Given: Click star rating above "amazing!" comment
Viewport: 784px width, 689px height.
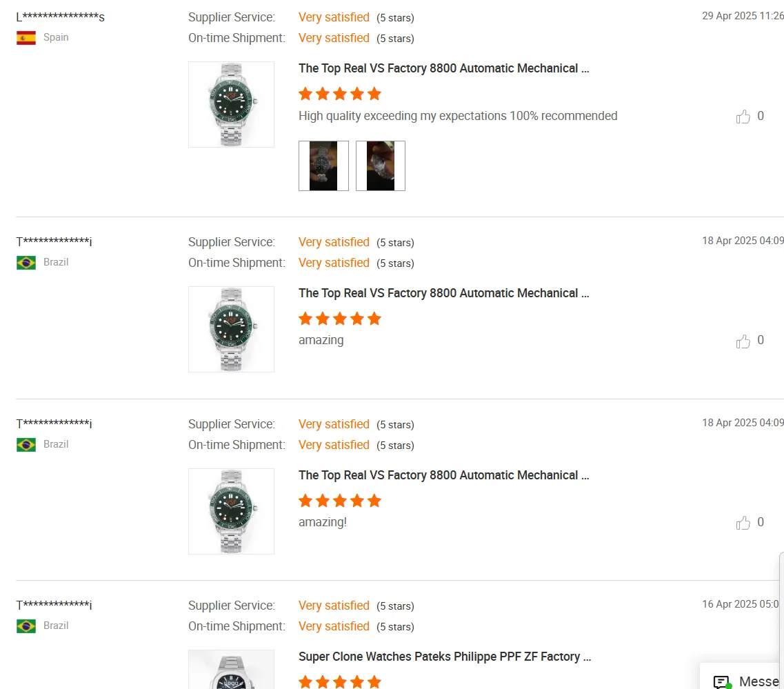Looking at the screenshot, I should [x=340, y=501].
